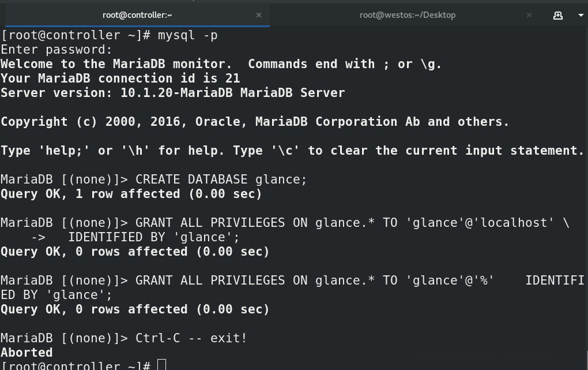Click the 'CREATE DATABASE glance;' command
The image size is (588, 370).
coord(221,180)
